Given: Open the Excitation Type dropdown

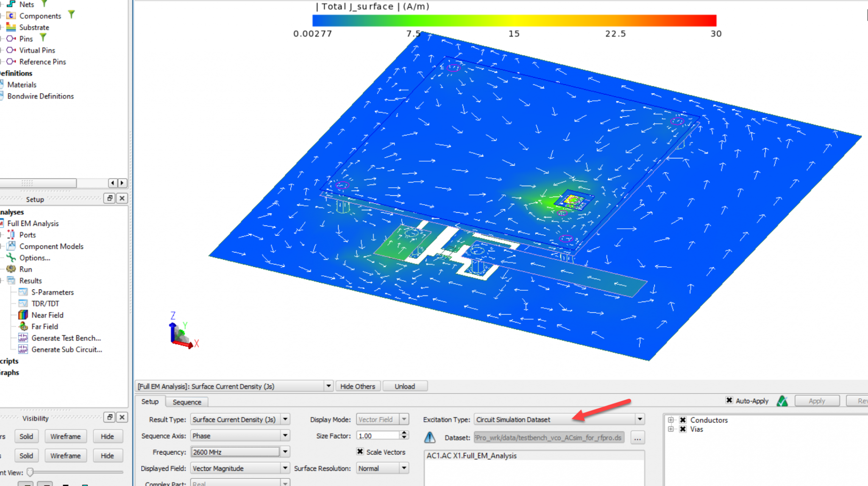Looking at the screenshot, I should [x=639, y=419].
